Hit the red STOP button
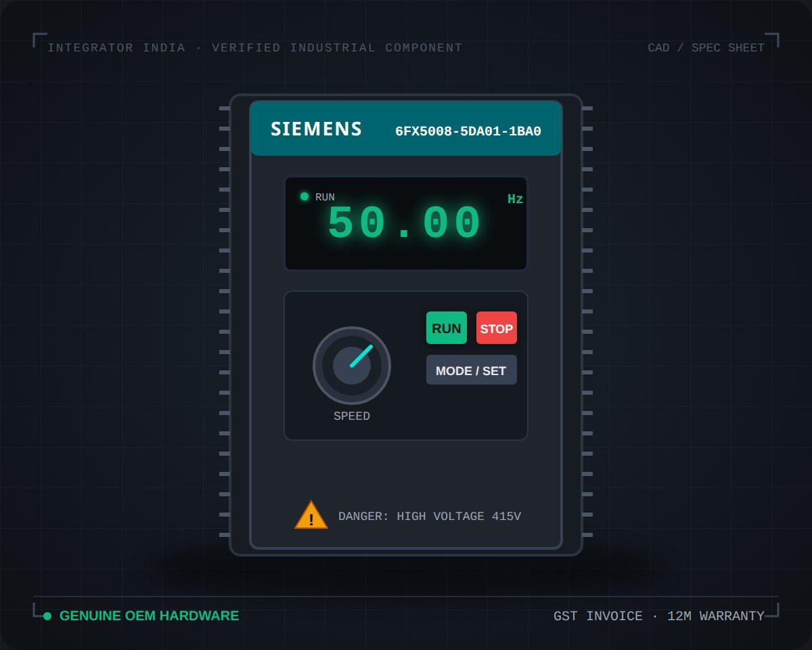The image size is (812, 650). pyautogui.click(x=497, y=328)
